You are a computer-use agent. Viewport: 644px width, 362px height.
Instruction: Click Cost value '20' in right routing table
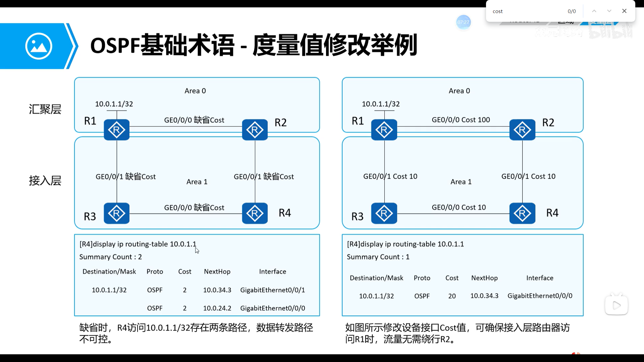[452, 296]
